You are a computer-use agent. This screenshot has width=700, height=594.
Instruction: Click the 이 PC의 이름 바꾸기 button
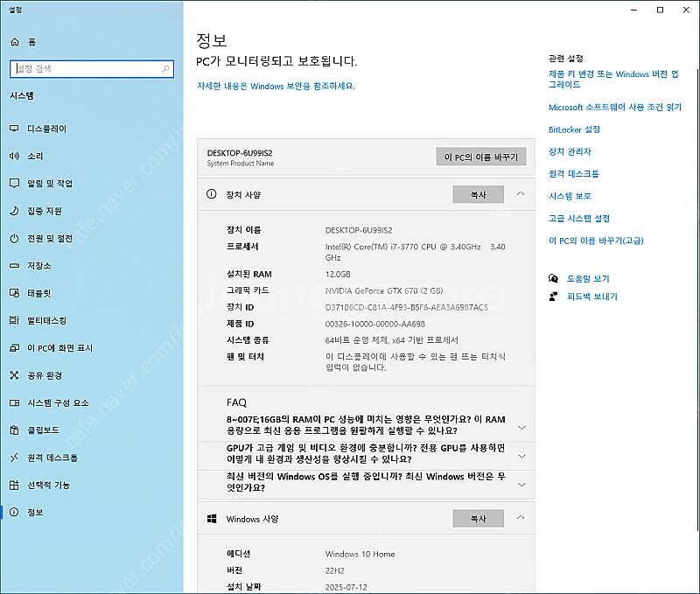coord(481,157)
